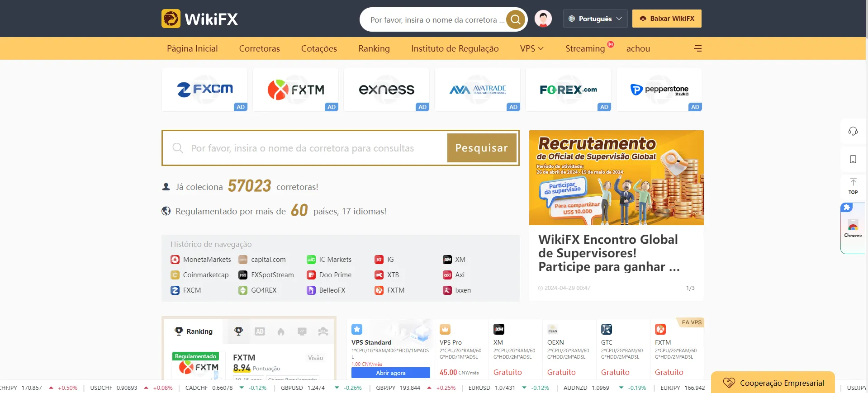The width and height of the screenshot is (868, 393).
Task: Click the GTC logo icon in VPS list
Action: click(607, 329)
